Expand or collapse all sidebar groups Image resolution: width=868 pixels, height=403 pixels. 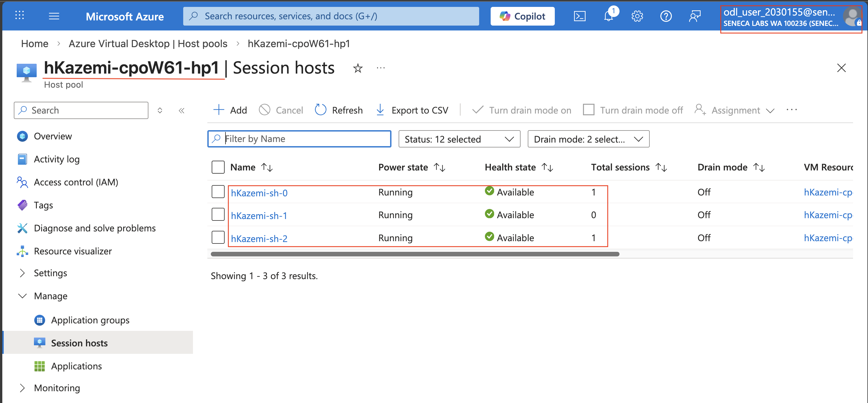click(x=160, y=110)
